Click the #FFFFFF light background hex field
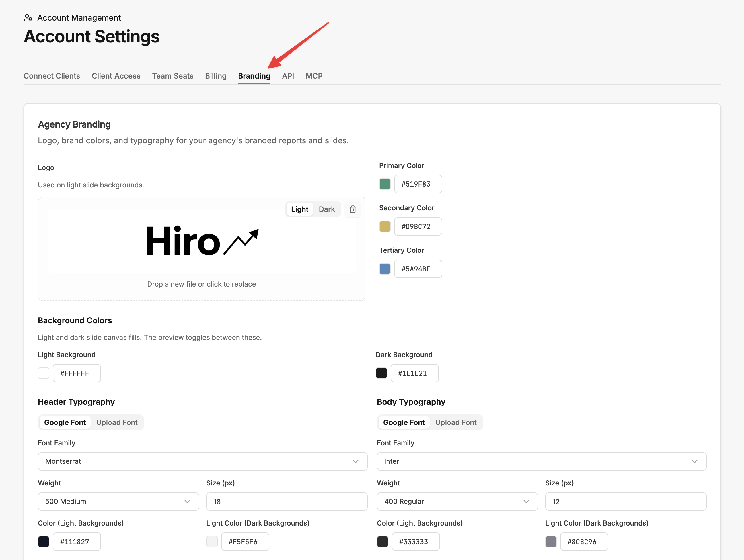744x560 pixels. [77, 373]
